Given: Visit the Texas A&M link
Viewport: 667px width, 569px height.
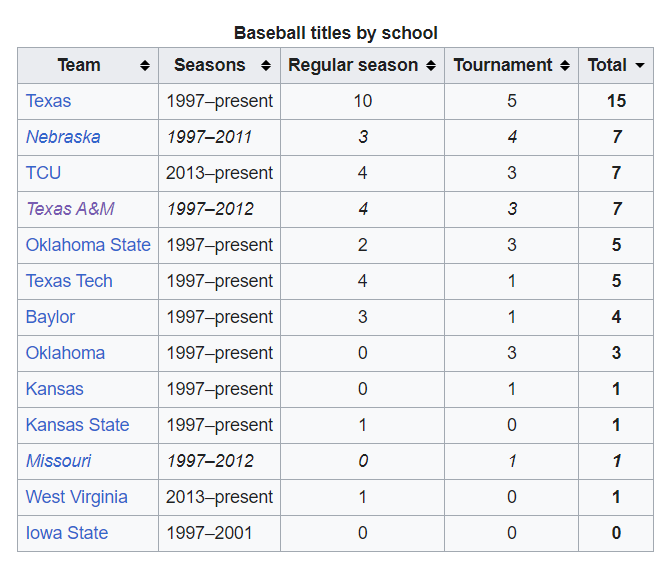Looking at the screenshot, I should point(70,209).
